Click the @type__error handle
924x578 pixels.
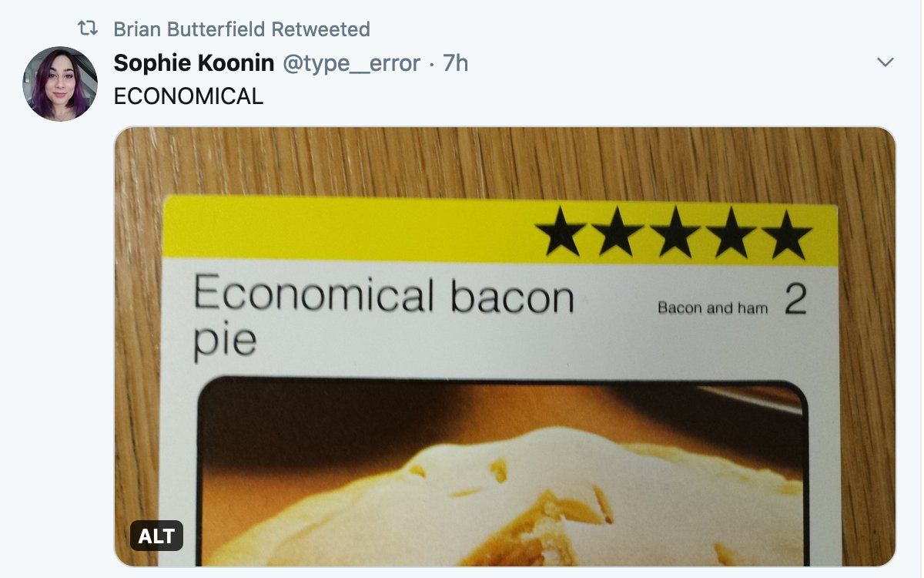[x=351, y=63]
